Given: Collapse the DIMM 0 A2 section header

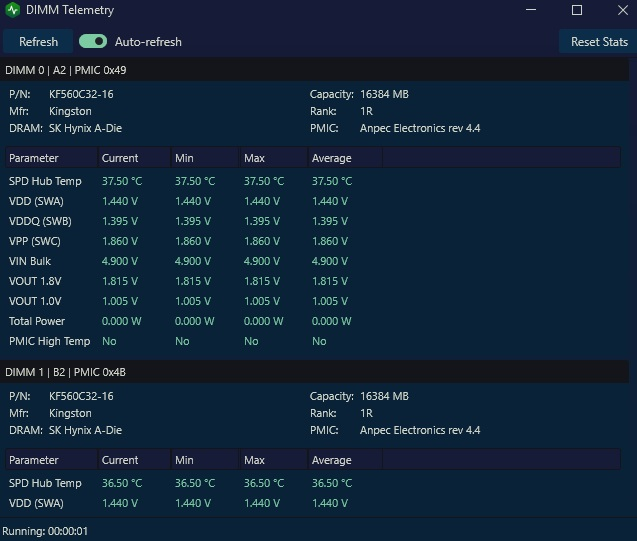Looking at the screenshot, I should [x=314, y=70].
